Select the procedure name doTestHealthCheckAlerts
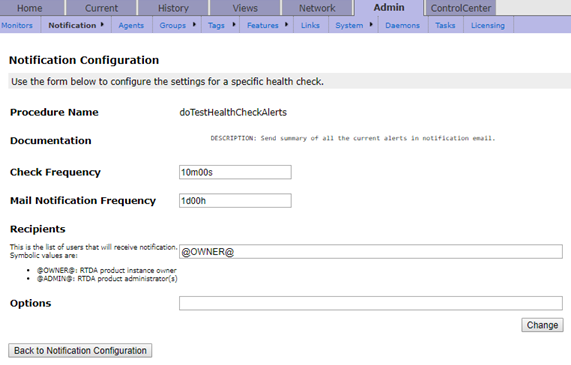 pos(233,112)
